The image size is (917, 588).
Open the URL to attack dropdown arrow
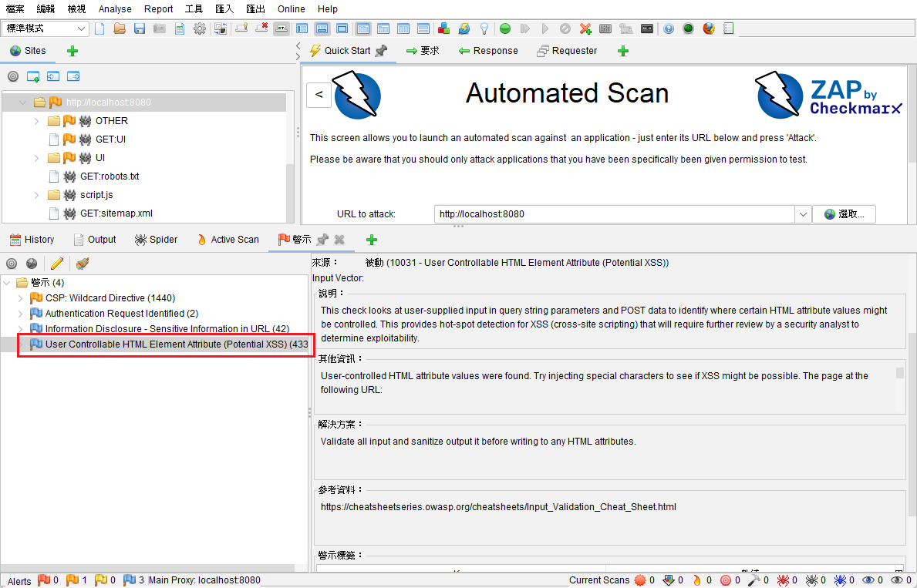click(x=803, y=213)
